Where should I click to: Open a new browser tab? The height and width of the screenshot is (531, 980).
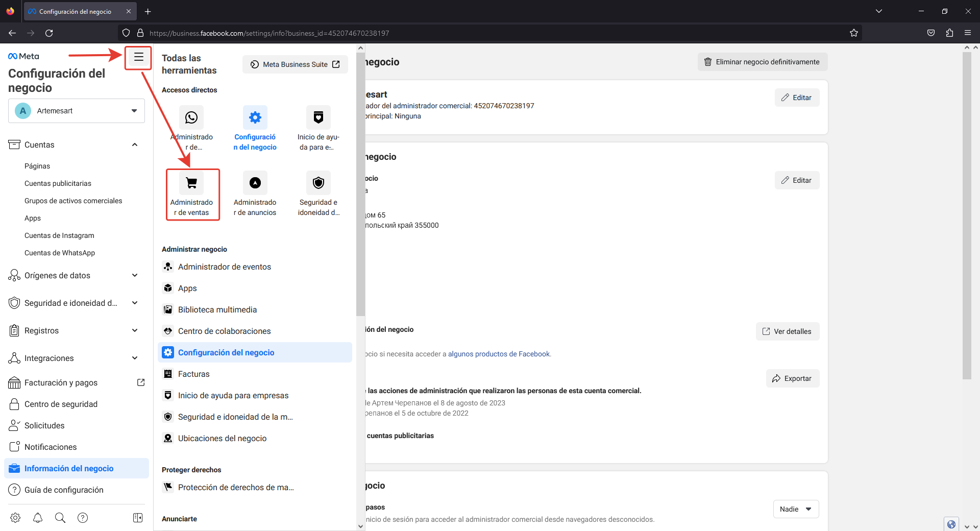pyautogui.click(x=148, y=11)
